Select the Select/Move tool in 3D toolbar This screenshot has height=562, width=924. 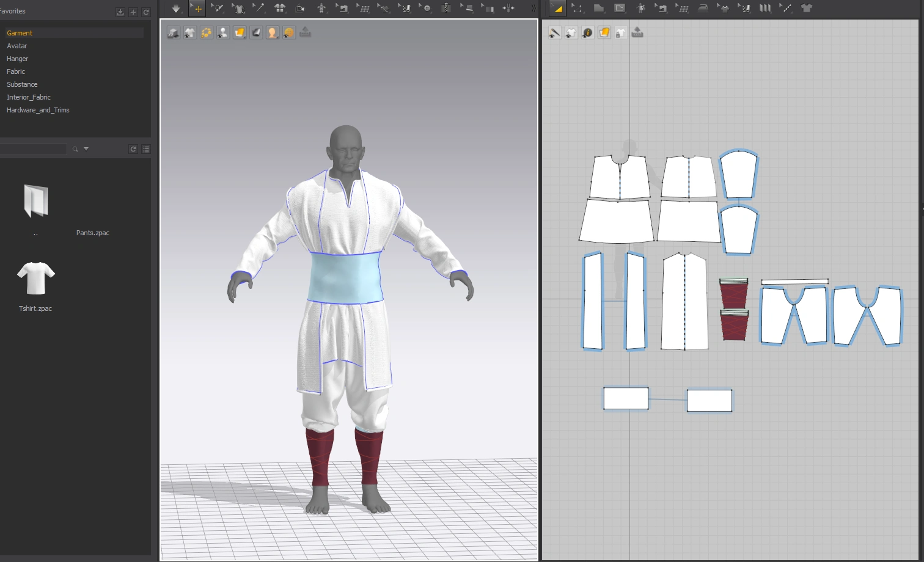[x=197, y=9]
